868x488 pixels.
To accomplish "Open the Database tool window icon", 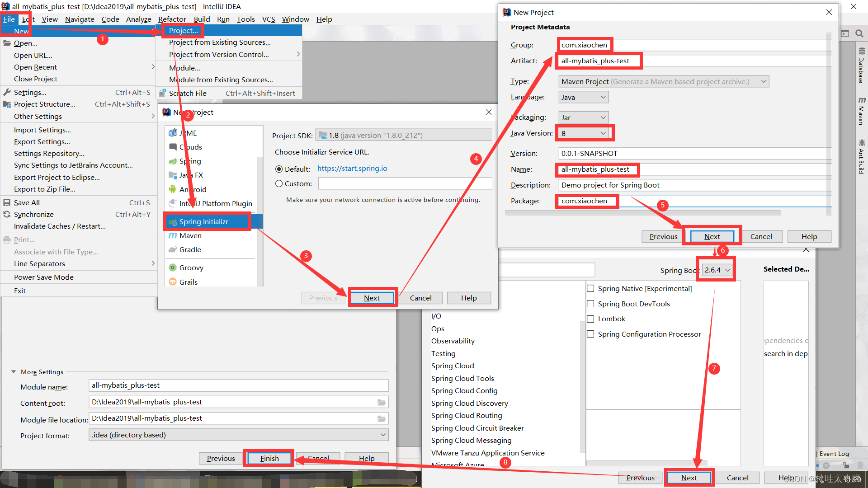I will [862, 51].
